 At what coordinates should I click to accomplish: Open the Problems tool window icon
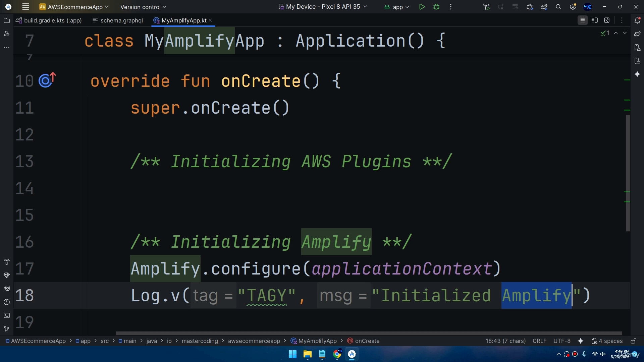tap(6, 302)
